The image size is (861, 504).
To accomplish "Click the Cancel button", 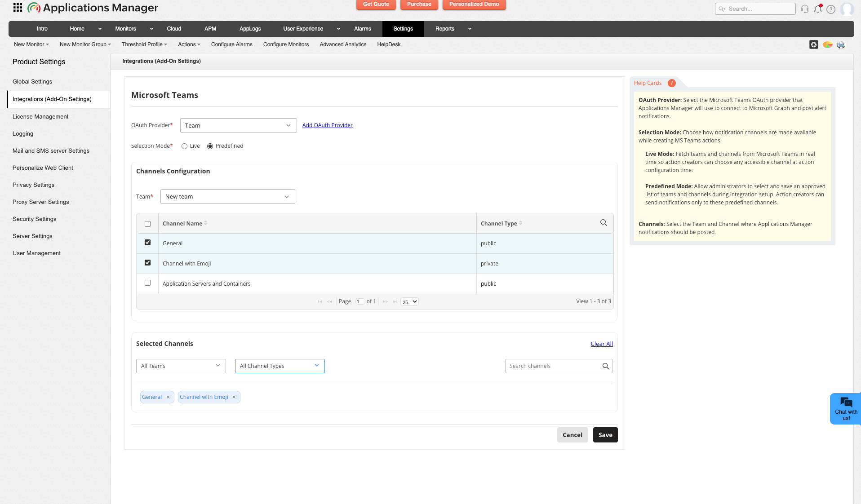I will point(572,435).
